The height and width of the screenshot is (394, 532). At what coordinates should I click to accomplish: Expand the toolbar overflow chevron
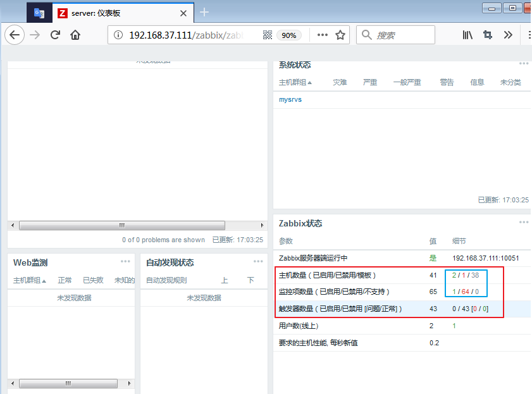(507, 35)
